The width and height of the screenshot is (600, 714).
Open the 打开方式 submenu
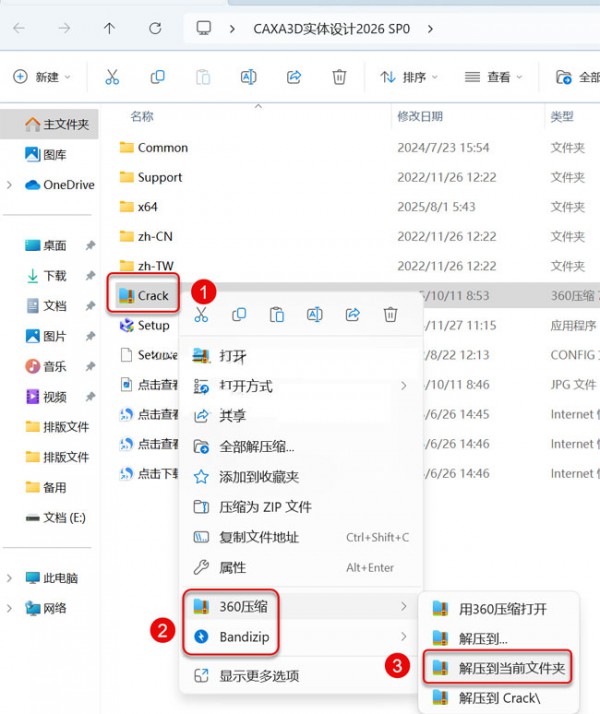(x=301, y=386)
